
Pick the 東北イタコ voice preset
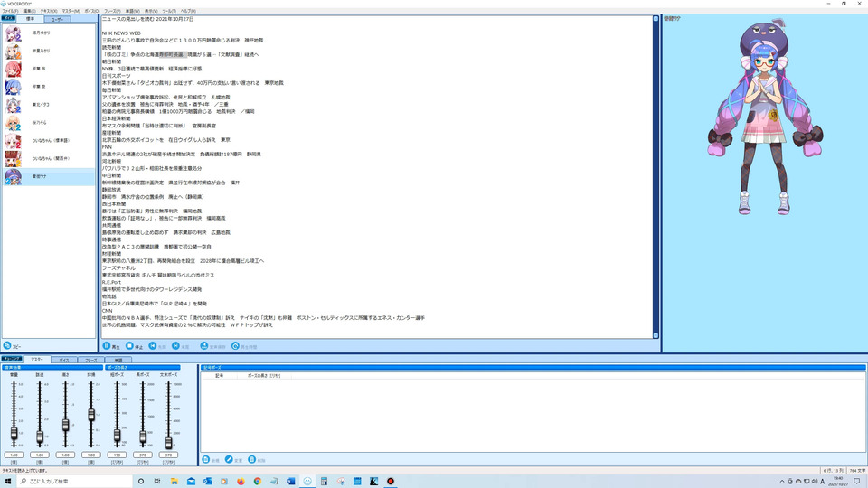[x=49, y=105]
